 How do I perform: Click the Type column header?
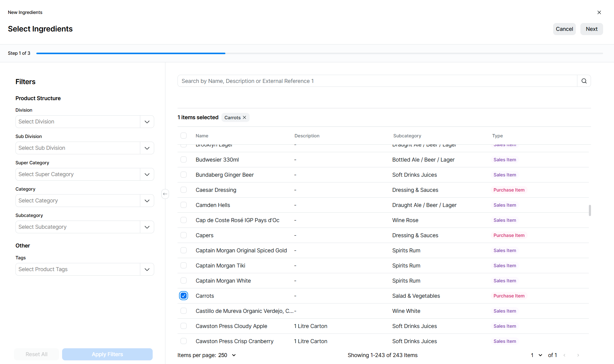[x=497, y=136]
